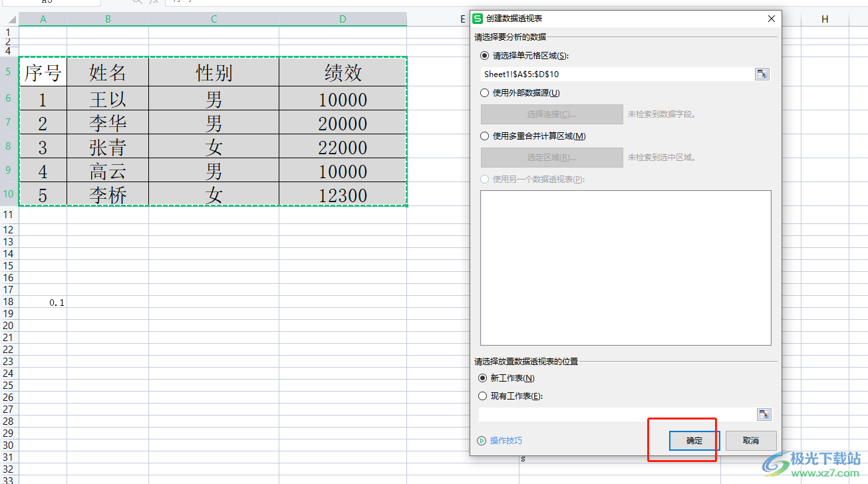Click the cell with value 22000
This screenshot has height=484, width=868.
point(343,146)
